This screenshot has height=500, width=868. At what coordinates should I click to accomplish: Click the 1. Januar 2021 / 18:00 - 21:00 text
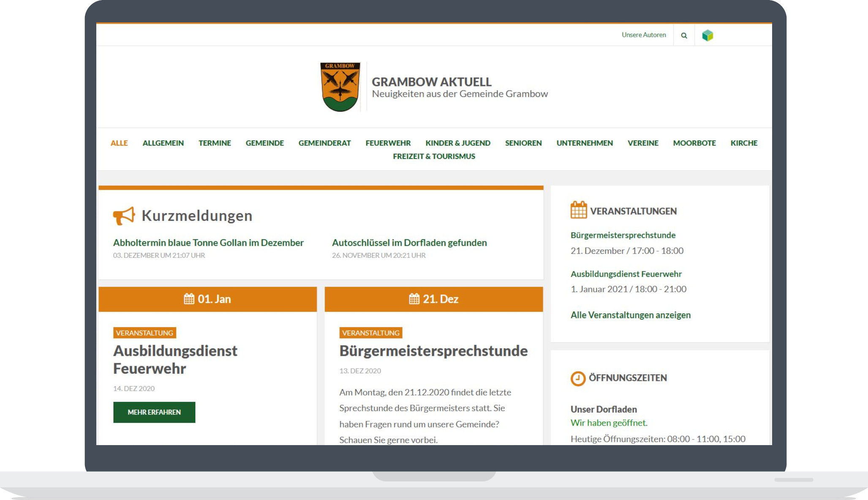coord(628,289)
